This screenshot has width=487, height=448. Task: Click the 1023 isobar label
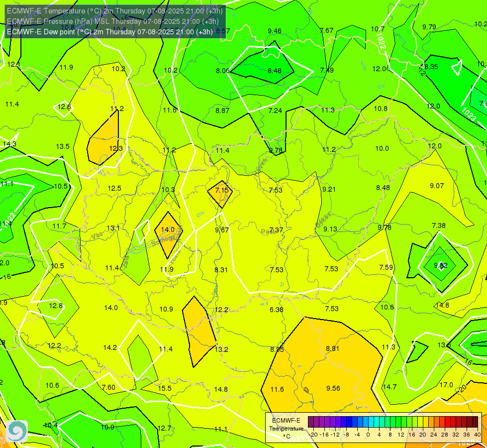point(469,114)
